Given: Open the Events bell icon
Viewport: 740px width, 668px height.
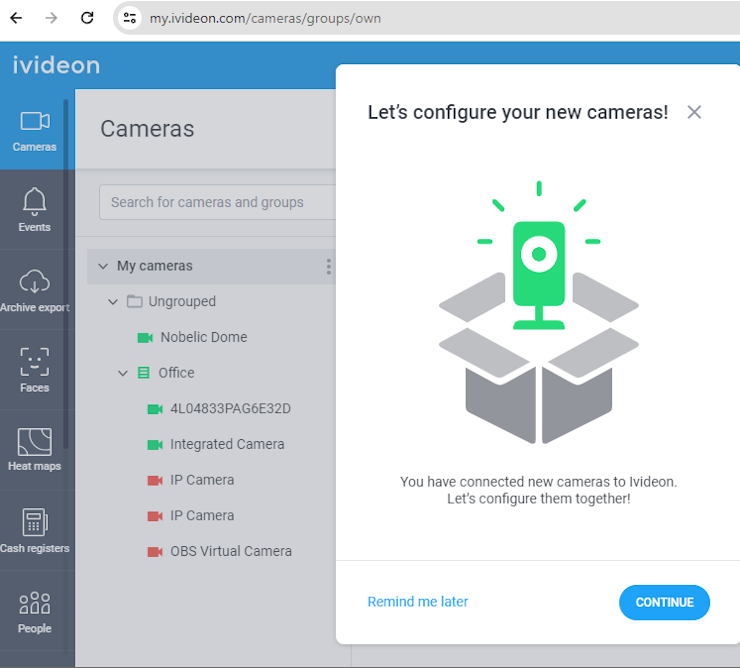Looking at the screenshot, I should tap(34, 202).
